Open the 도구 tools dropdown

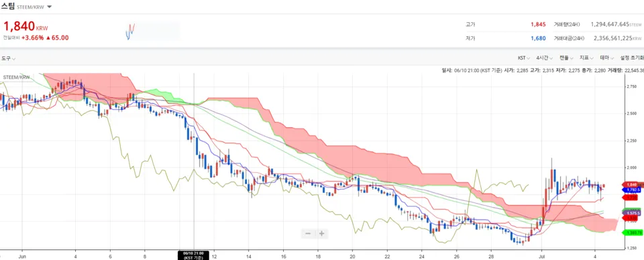pos(8,58)
